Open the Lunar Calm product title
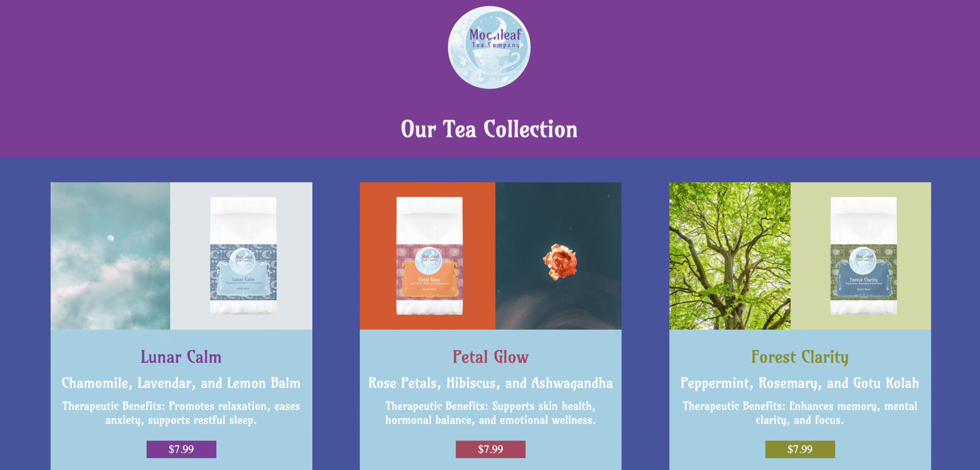This screenshot has height=470, width=980. click(181, 357)
